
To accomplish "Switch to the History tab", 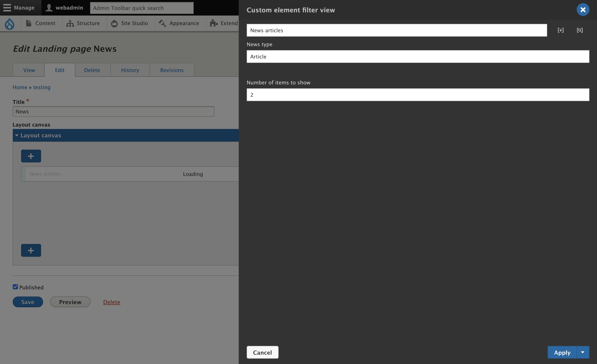I will pyautogui.click(x=130, y=70).
